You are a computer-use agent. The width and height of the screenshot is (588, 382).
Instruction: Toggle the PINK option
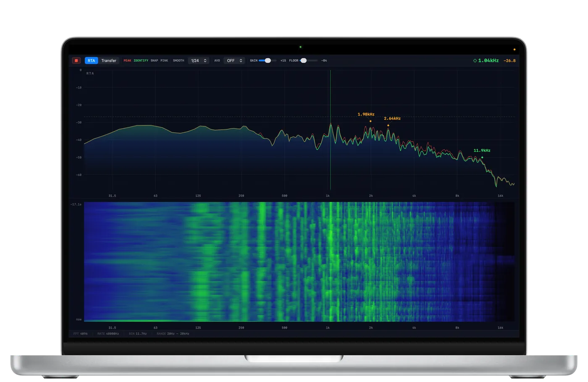click(x=164, y=60)
